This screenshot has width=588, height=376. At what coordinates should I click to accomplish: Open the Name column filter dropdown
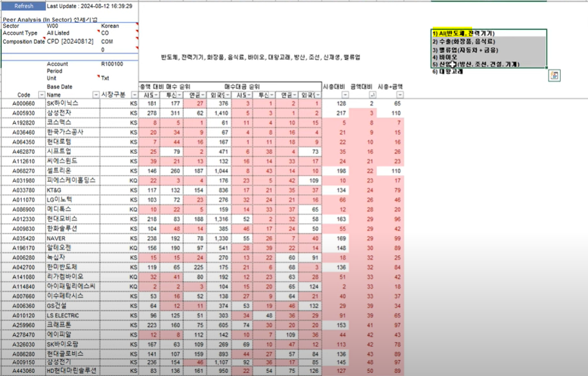click(96, 95)
